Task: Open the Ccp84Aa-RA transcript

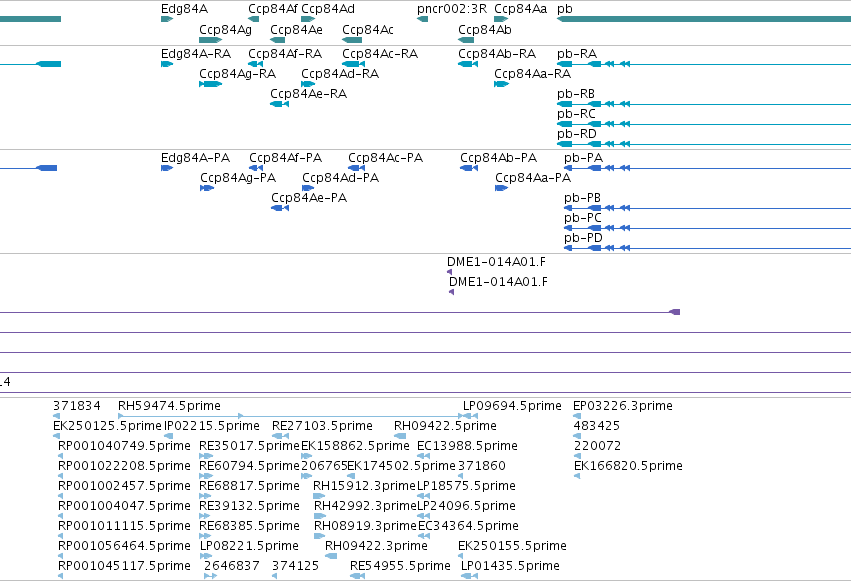Action: pyautogui.click(x=532, y=74)
